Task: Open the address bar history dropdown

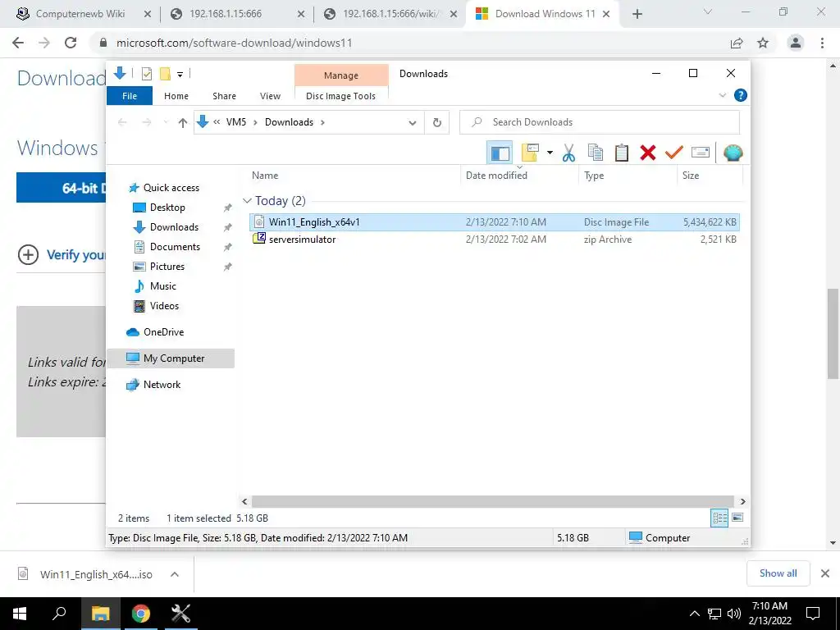Action: (412, 123)
